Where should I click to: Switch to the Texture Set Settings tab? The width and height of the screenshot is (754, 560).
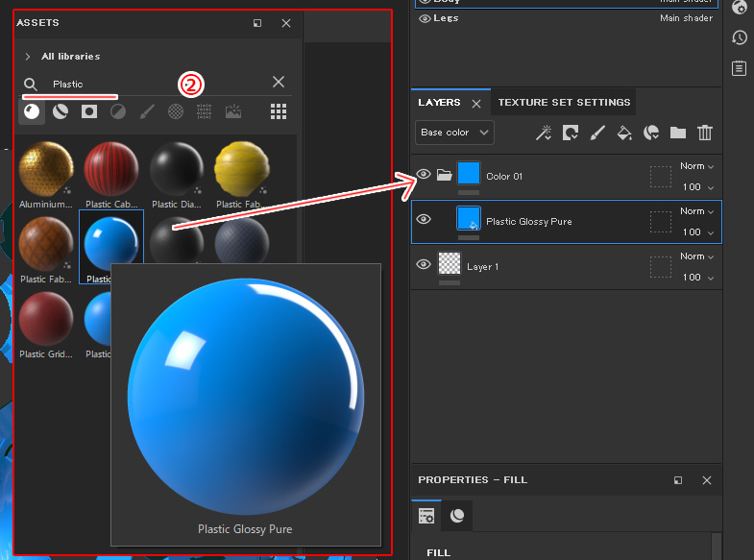pyautogui.click(x=564, y=103)
